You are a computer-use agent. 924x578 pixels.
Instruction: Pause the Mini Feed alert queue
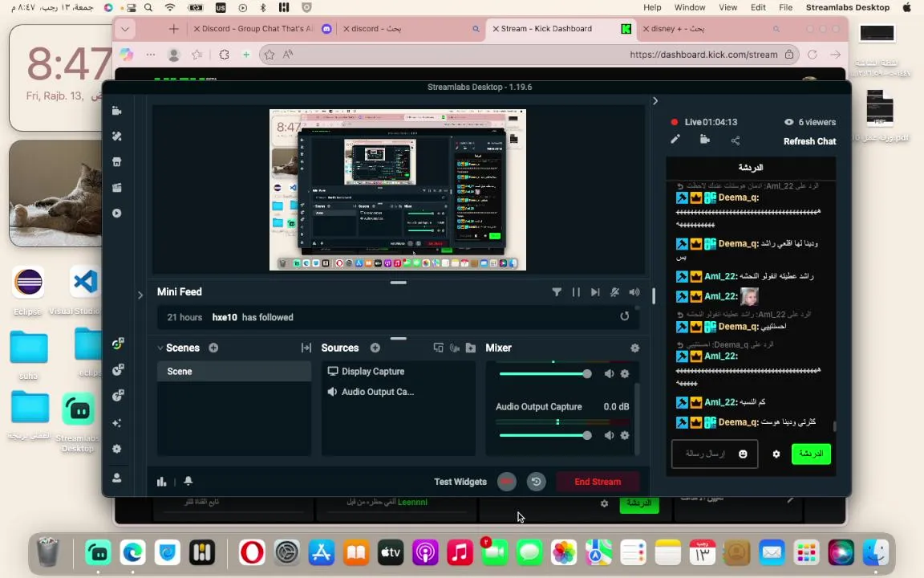coord(576,292)
